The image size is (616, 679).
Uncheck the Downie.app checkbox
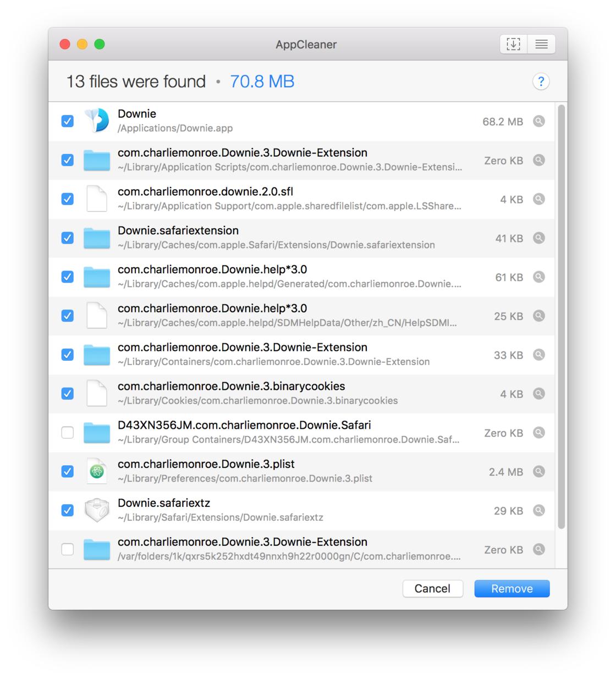coord(68,121)
